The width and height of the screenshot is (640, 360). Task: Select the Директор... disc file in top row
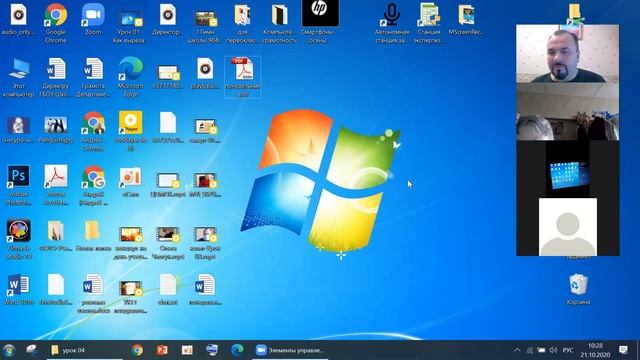168,20
